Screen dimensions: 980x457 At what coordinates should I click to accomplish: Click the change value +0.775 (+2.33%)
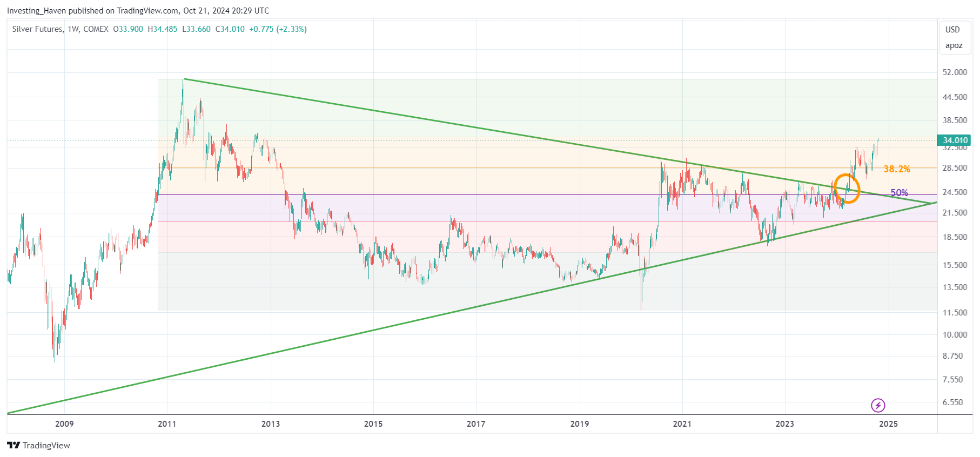coord(278,29)
